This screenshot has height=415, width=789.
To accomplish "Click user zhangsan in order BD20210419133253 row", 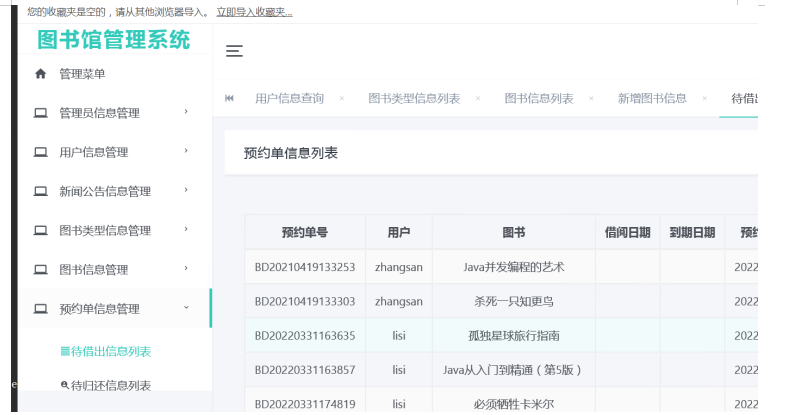I will pyautogui.click(x=399, y=267).
